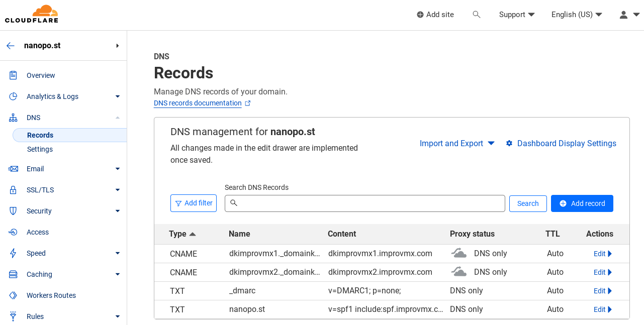Open the Workers Routes menu item
This screenshot has width=644, height=325.
[51, 295]
